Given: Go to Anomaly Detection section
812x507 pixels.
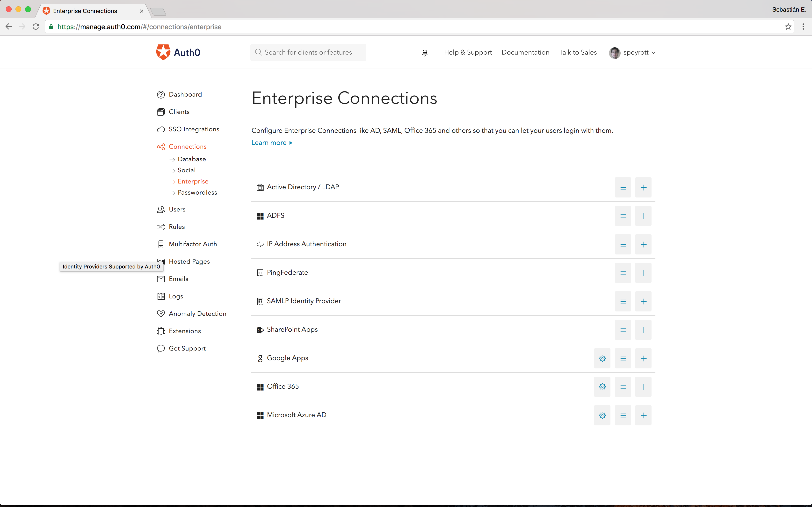Looking at the screenshot, I should click(x=197, y=314).
